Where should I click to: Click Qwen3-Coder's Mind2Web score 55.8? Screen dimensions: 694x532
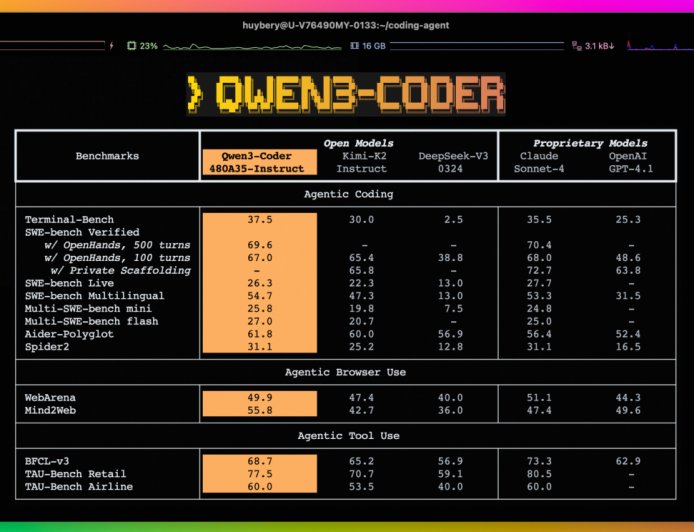tap(260, 410)
